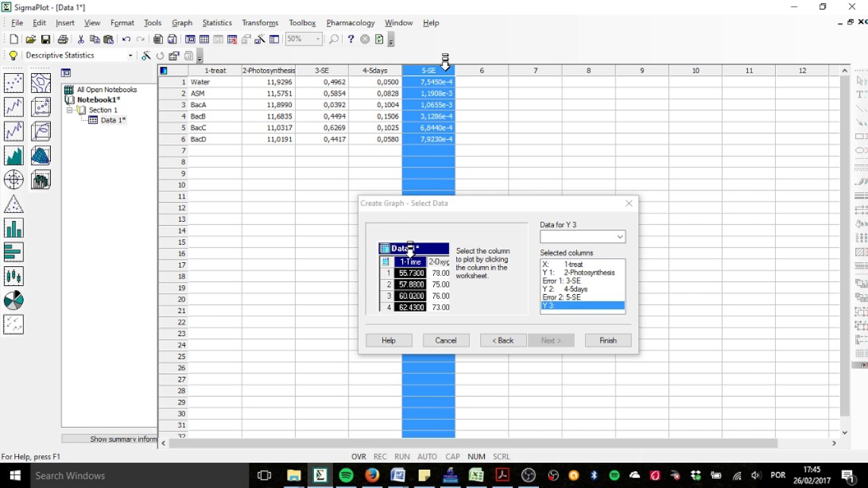Select 'Y 1: 2-Photosynthesis' in Selected columns
This screenshot has height=488, width=868.
pos(583,272)
